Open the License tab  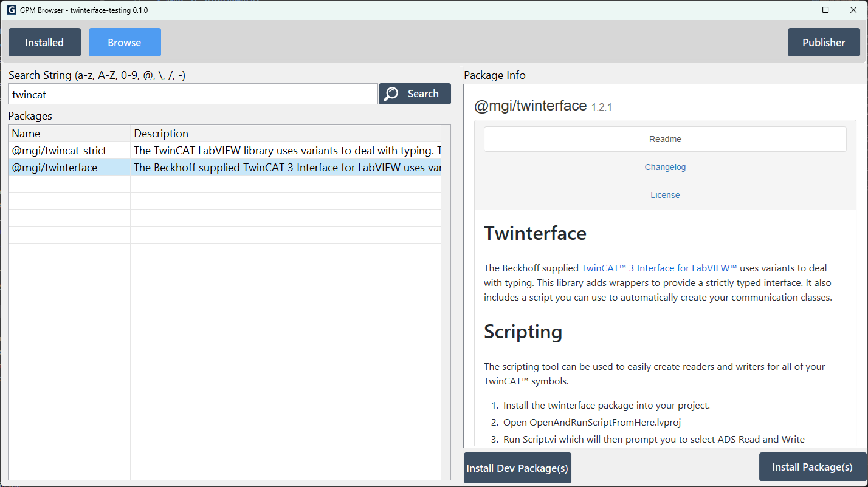[665, 195]
